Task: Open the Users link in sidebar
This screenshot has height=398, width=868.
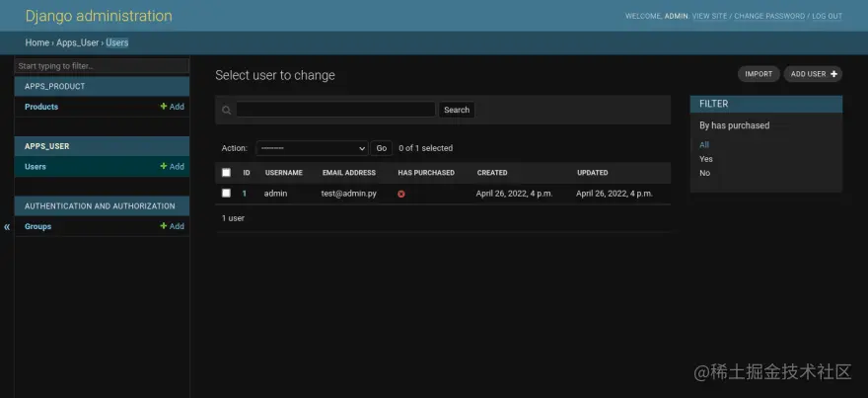Action: [x=36, y=166]
